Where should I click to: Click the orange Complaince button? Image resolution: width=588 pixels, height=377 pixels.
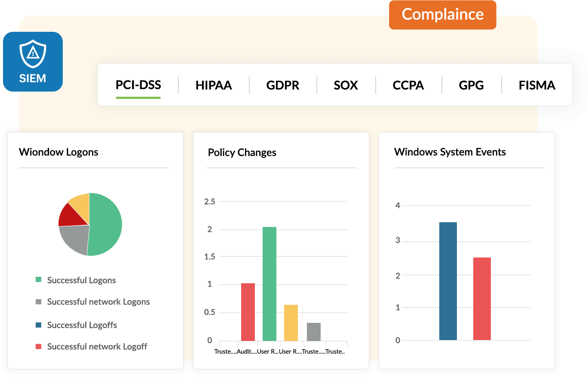442,15
